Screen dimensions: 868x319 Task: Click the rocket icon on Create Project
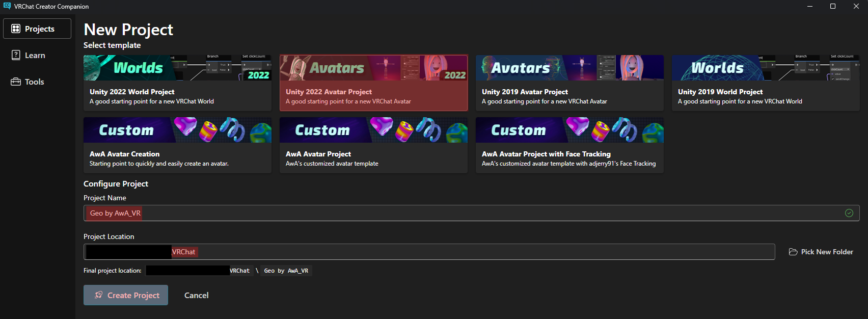click(x=99, y=295)
